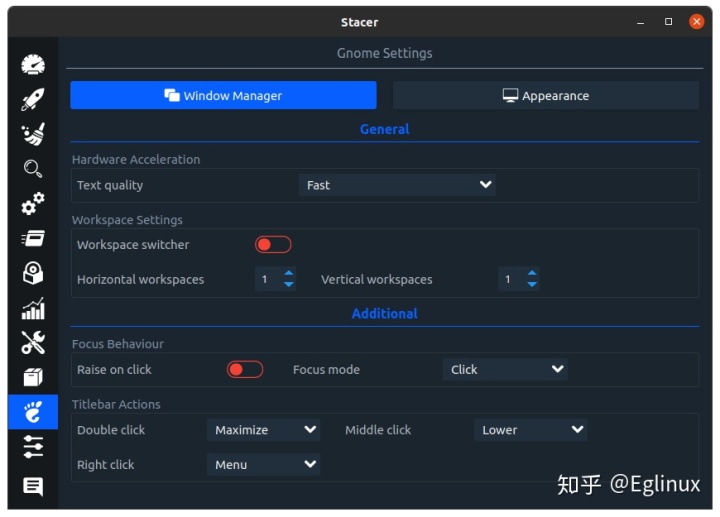
Task: Open Settings sliders icon in sidebar
Action: (x=33, y=447)
